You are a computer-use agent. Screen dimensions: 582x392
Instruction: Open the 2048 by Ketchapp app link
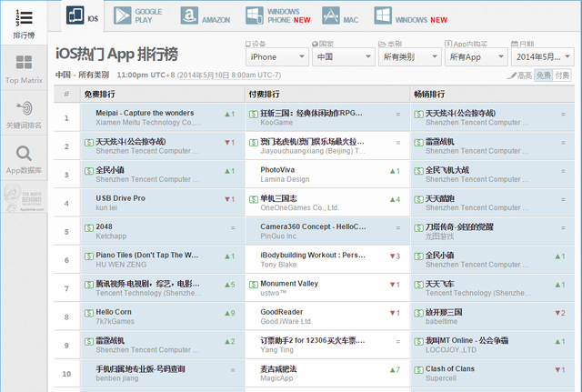click(x=104, y=226)
